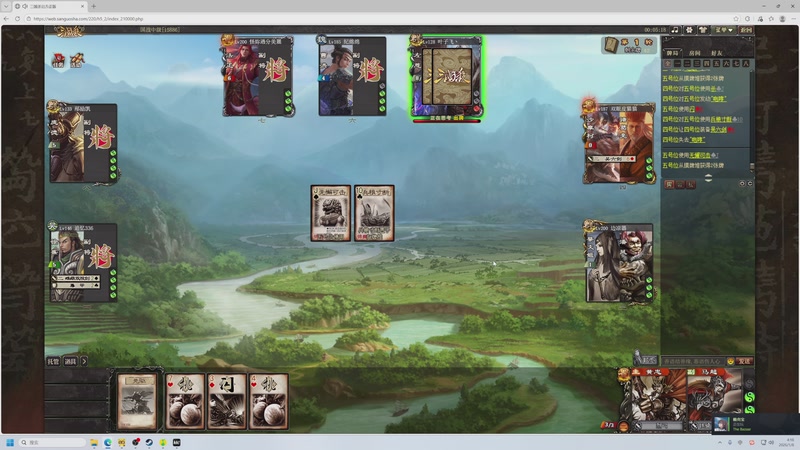
Task: Click the seat four general with 吴六剑
Action: (x=619, y=144)
